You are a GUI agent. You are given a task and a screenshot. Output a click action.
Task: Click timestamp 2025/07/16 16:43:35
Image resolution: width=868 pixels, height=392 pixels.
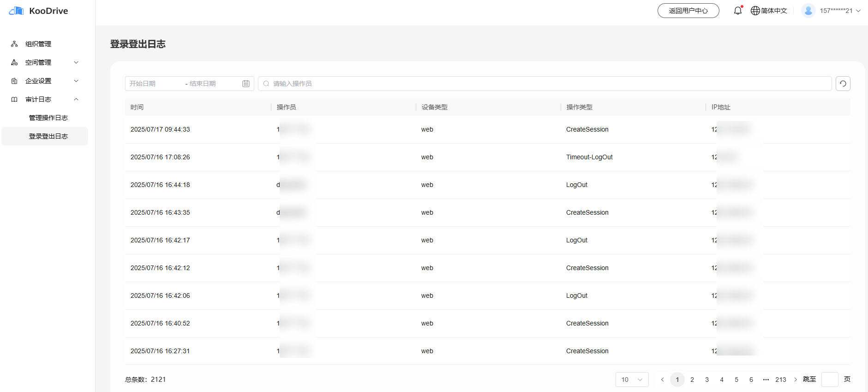click(160, 212)
